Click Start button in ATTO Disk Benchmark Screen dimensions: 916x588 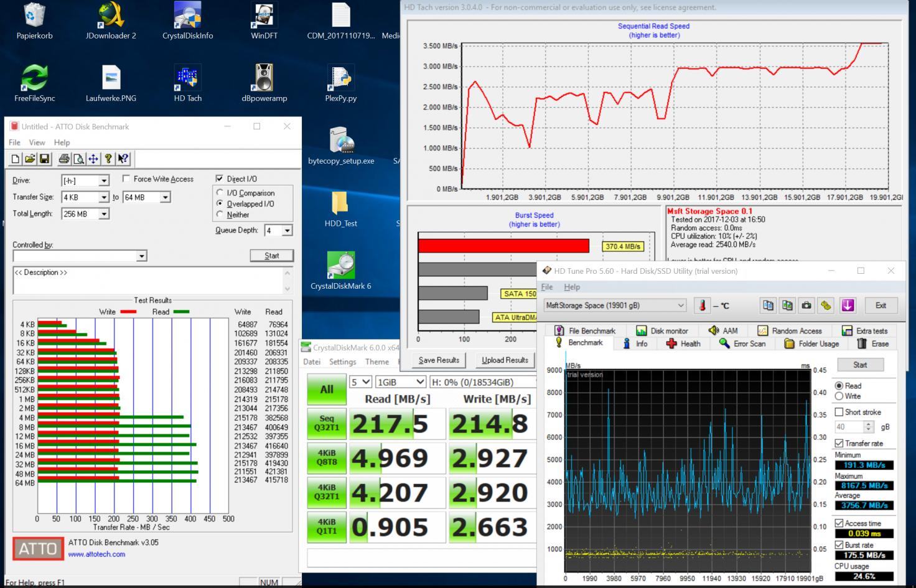click(x=271, y=256)
